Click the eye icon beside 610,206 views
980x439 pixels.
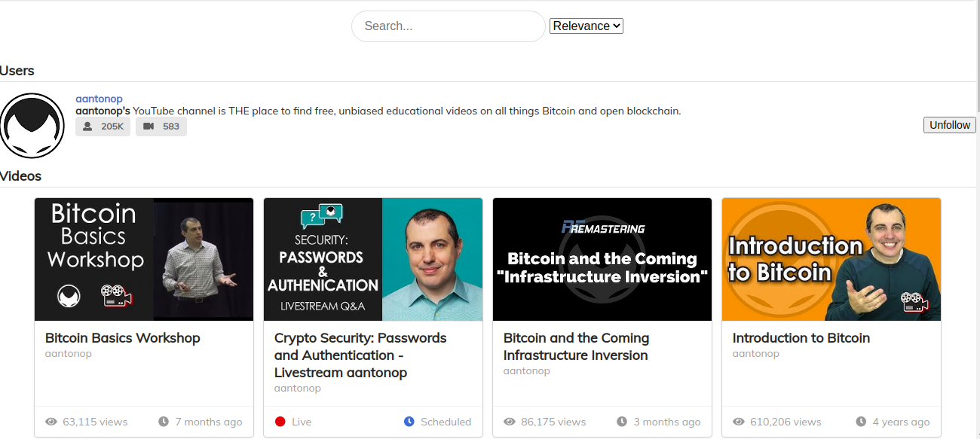click(739, 422)
